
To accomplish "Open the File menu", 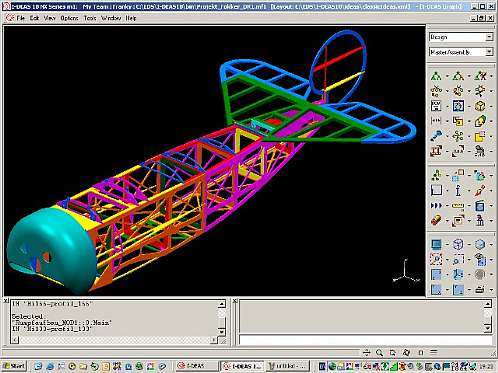I will point(21,18).
